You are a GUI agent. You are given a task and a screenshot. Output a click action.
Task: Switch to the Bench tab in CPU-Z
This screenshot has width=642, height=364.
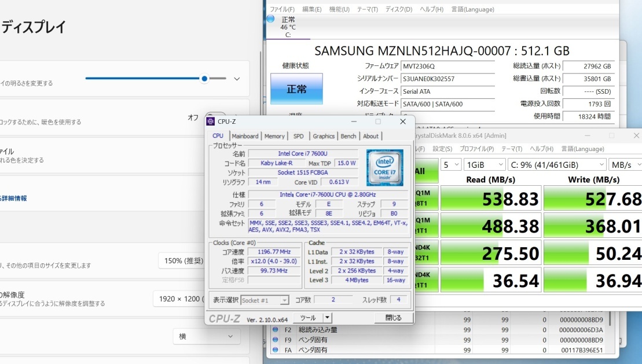(x=348, y=137)
